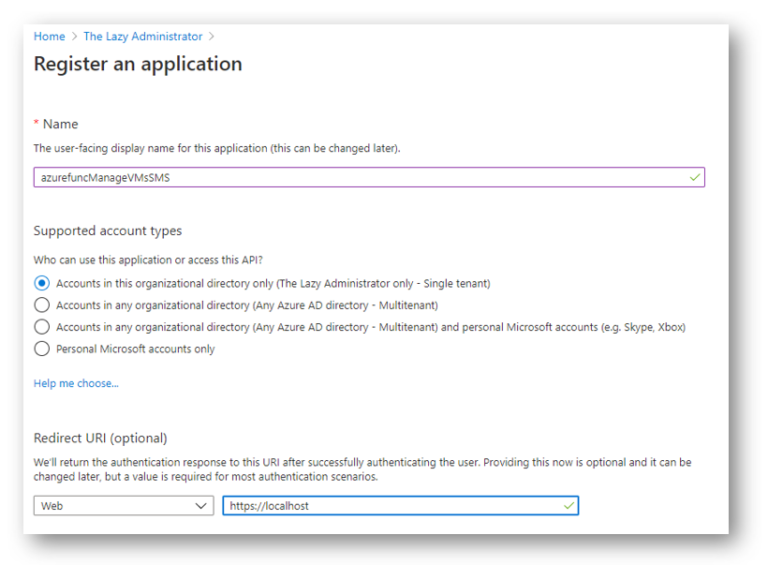
Task: Go to Home breadcrumb
Action: 49,37
